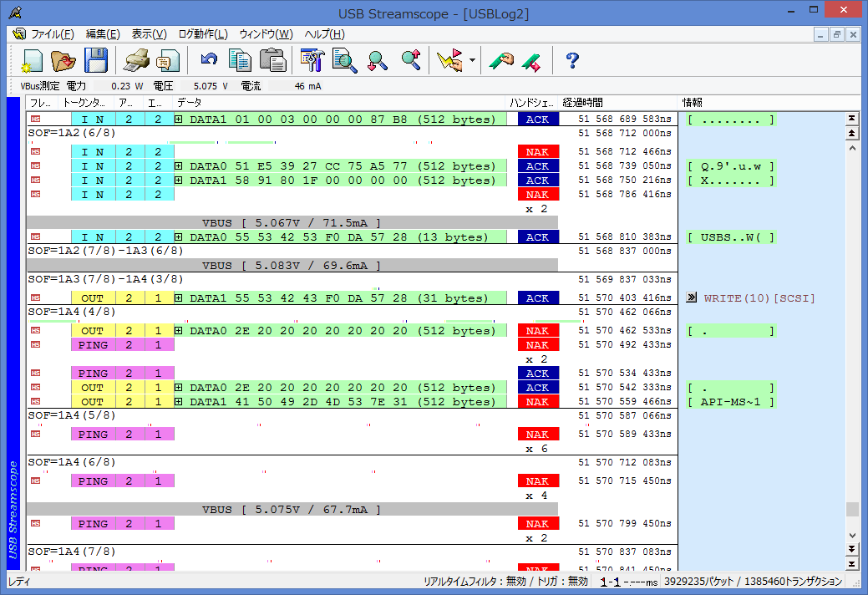Click the HS icon on the OUT DATA1 31-byte row
The height and width of the screenshot is (595, 868).
pos(36,297)
